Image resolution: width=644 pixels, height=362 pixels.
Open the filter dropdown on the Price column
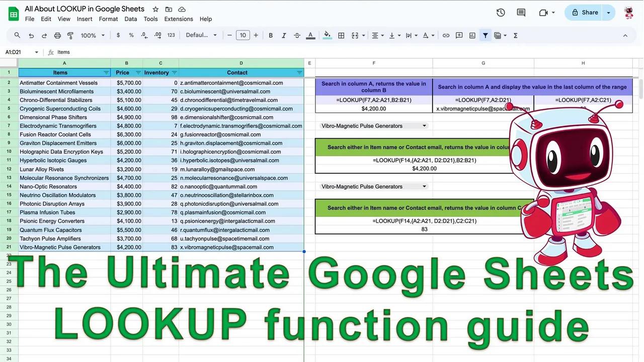click(137, 72)
